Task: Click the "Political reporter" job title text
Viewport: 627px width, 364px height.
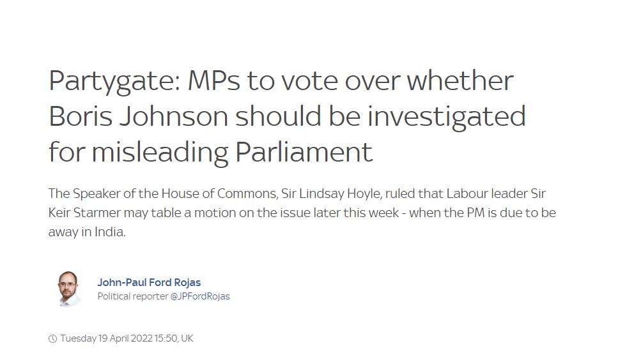Action: pyautogui.click(x=133, y=296)
